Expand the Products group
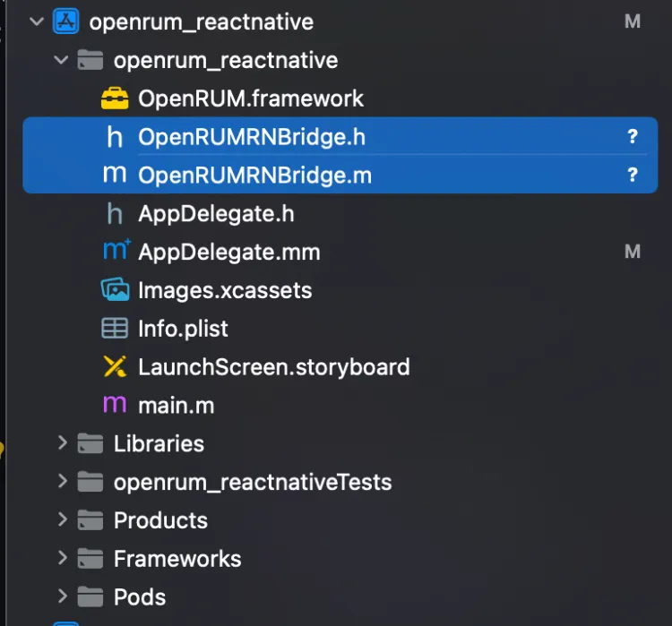Viewport: 672px width, 626px height. tap(62, 520)
